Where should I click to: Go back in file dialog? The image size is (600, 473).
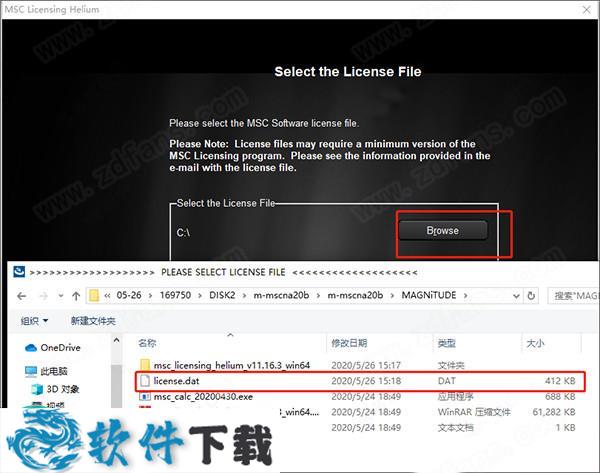(22, 296)
